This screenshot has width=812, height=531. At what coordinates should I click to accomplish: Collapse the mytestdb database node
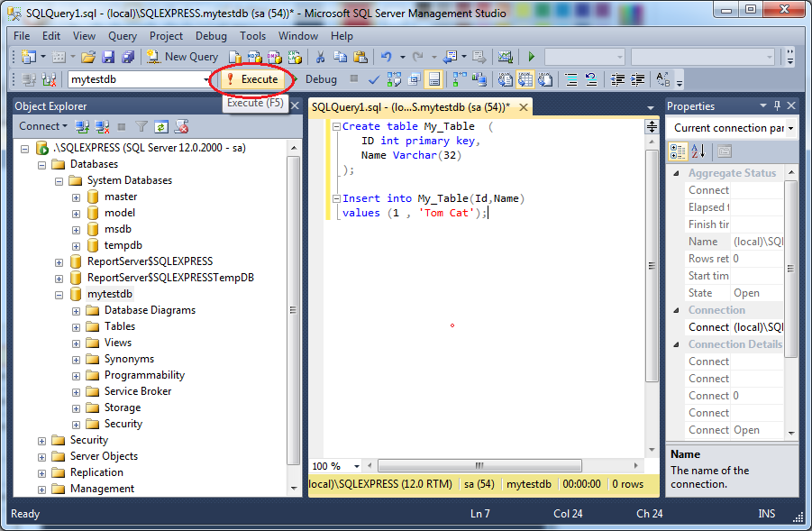[59, 295]
